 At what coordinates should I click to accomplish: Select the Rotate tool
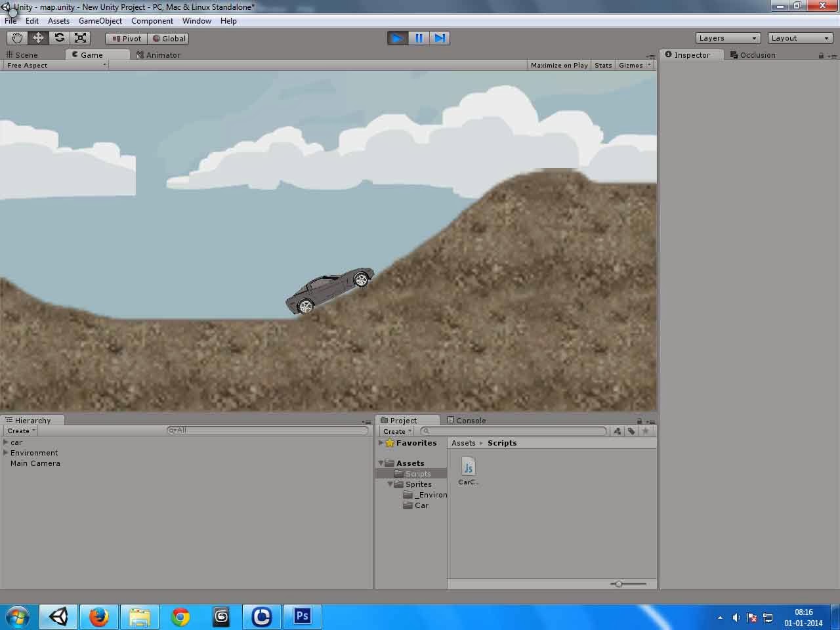point(59,37)
